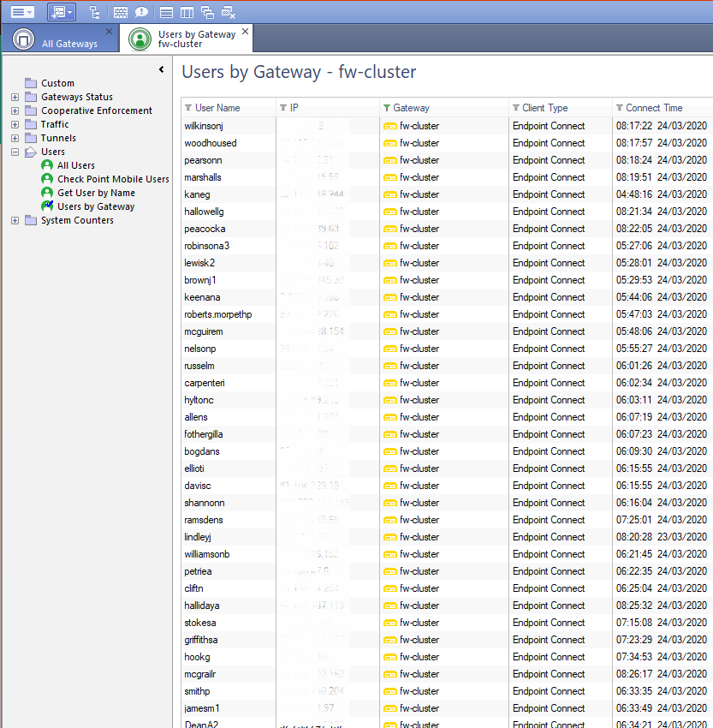Select the columns layout icon
The height and width of the screenshot is (728, 713).
click(186, 11)
